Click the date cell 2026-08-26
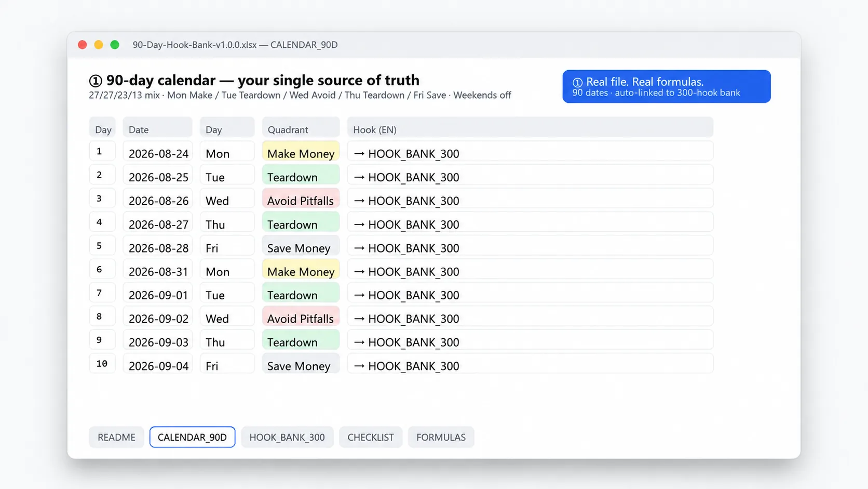This screenshot has width=868, height=489. click(157, 199)
